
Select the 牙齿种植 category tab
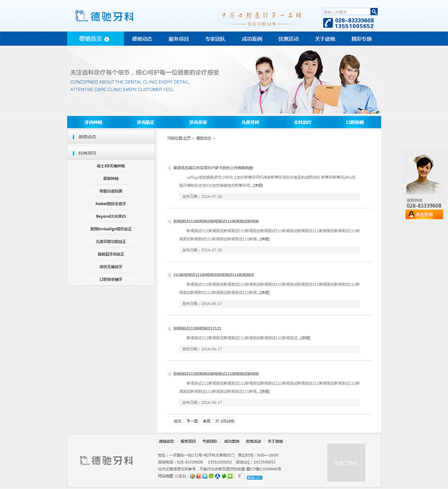(x=93, y=122)
